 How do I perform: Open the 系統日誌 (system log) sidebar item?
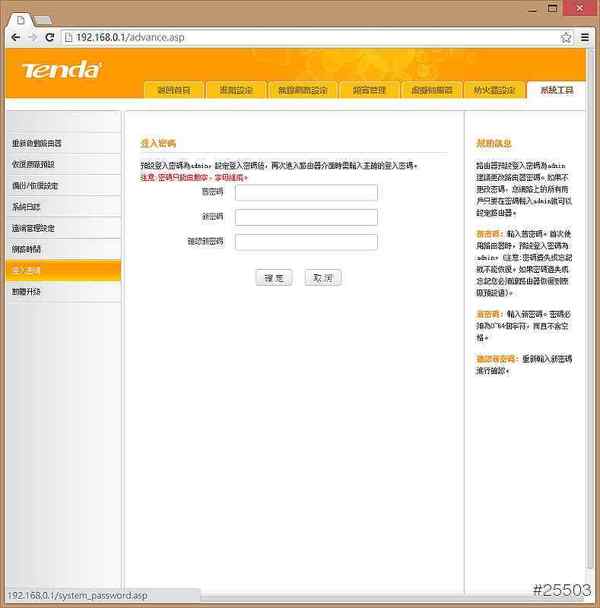[64, 207]
